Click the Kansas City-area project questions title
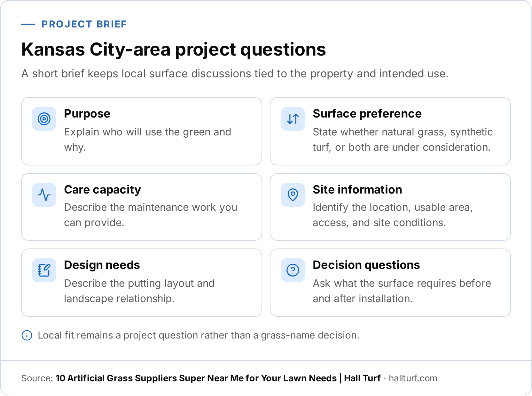Viewport: 532px width, 396px height. 174,49
